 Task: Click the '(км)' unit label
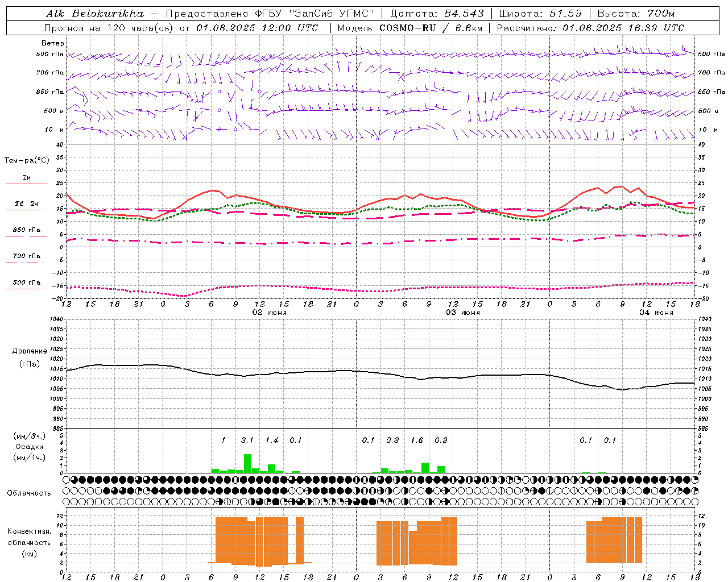pos(30,554)
